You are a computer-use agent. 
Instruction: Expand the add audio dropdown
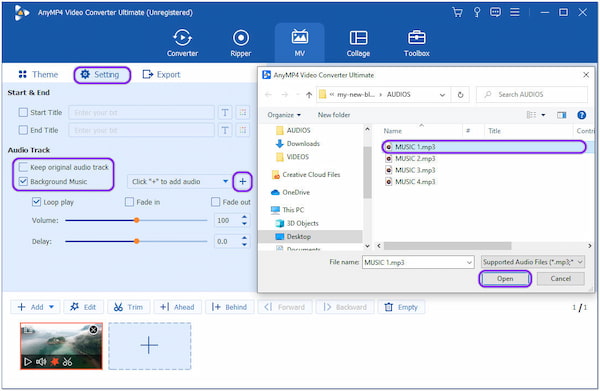click(225, 181)
